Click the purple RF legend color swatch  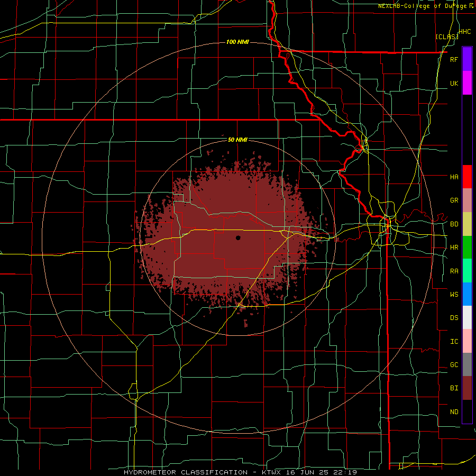point(467,59)
